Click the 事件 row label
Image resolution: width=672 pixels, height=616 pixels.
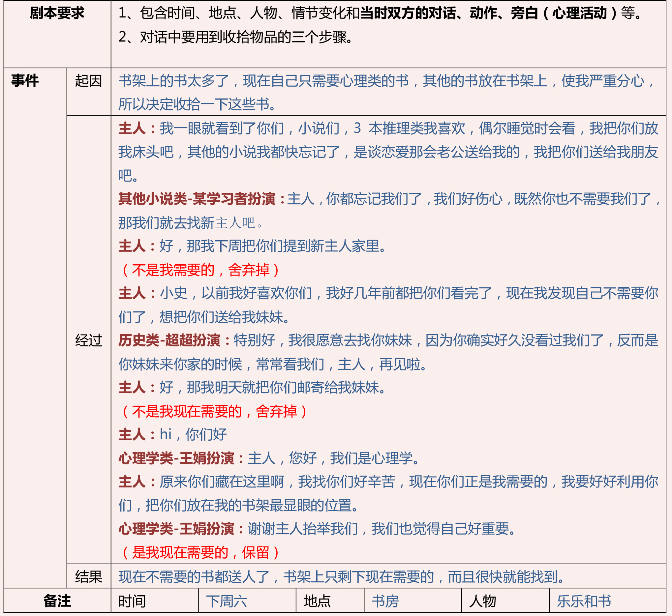tap(25, 81)
